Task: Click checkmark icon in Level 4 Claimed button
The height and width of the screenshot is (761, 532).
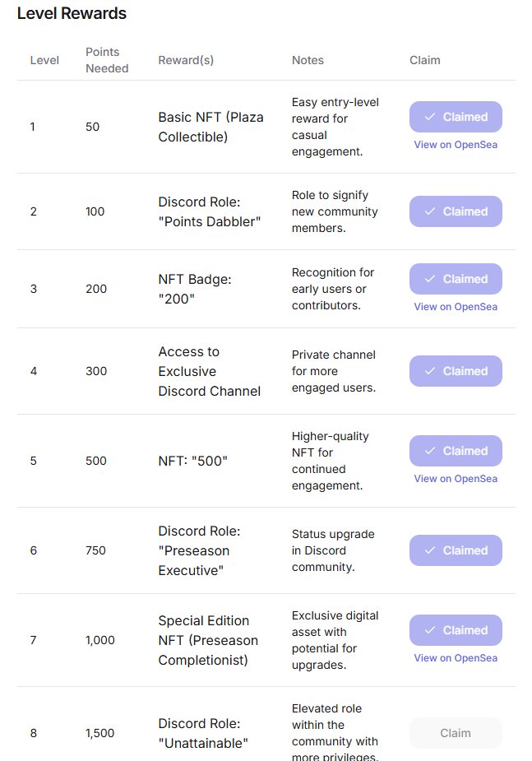Action: click(x=430, y=371)
